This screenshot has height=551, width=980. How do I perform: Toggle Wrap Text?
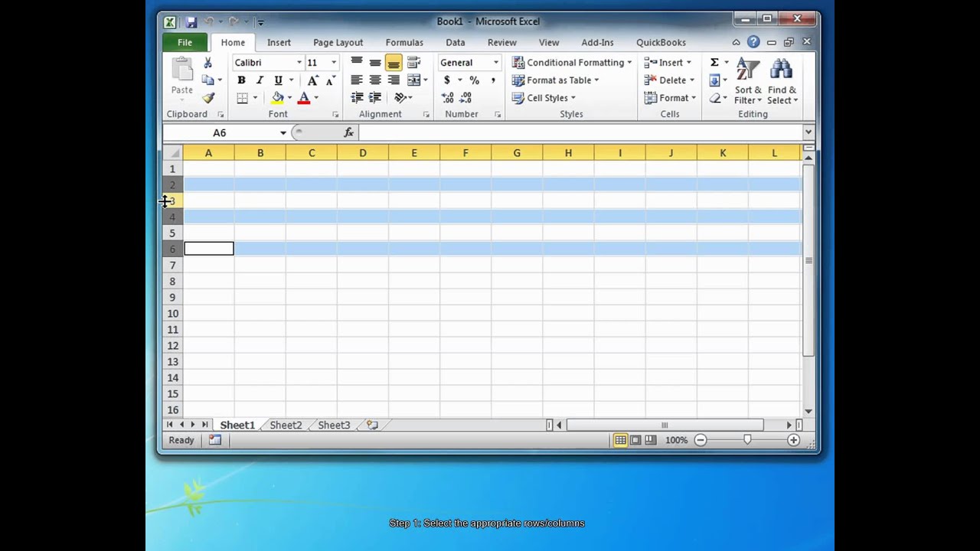click(x=414, y=63)
